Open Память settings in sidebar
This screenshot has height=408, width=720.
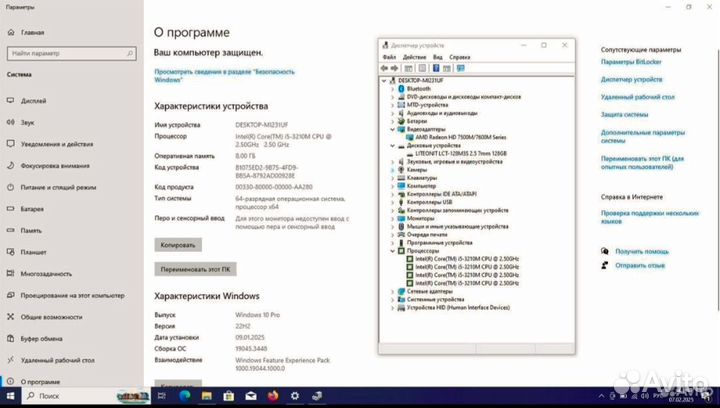(x=31, y=230)
